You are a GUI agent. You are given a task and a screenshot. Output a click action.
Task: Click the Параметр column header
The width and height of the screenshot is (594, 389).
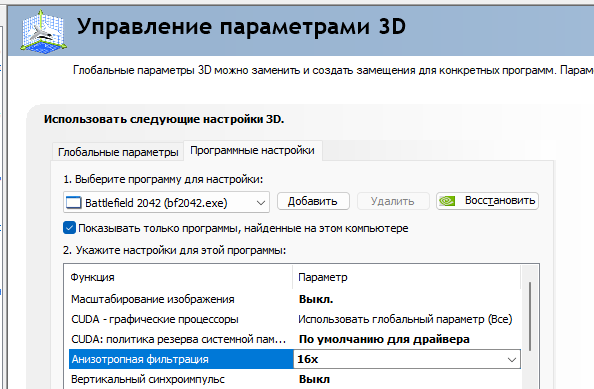[406, 277]
